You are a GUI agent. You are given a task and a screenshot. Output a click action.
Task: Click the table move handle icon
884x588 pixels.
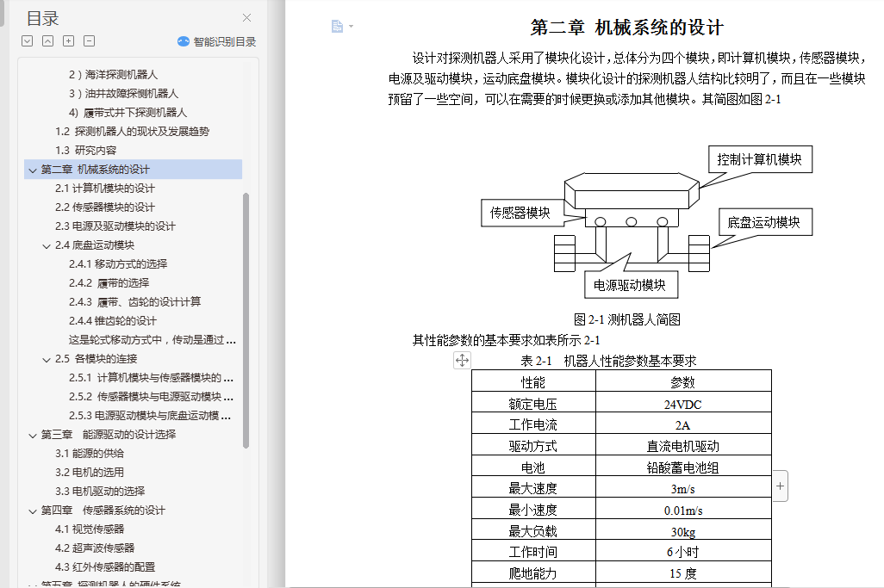click(x=462, y=361)
